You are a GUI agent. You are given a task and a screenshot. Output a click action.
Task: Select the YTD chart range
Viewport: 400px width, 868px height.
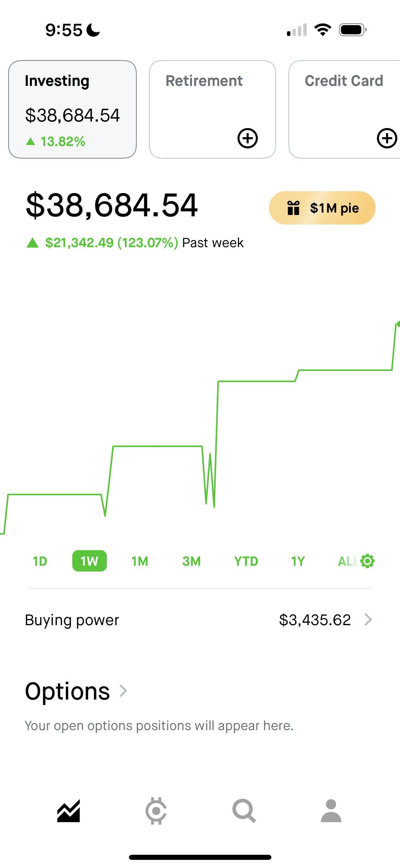coord(246,561)
